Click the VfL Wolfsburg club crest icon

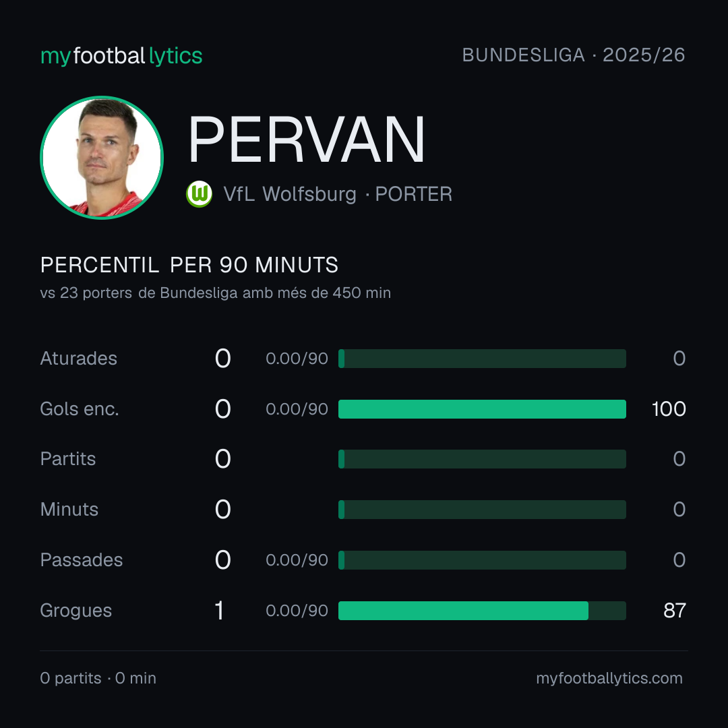pyautogui.click(x=199, y=194)
